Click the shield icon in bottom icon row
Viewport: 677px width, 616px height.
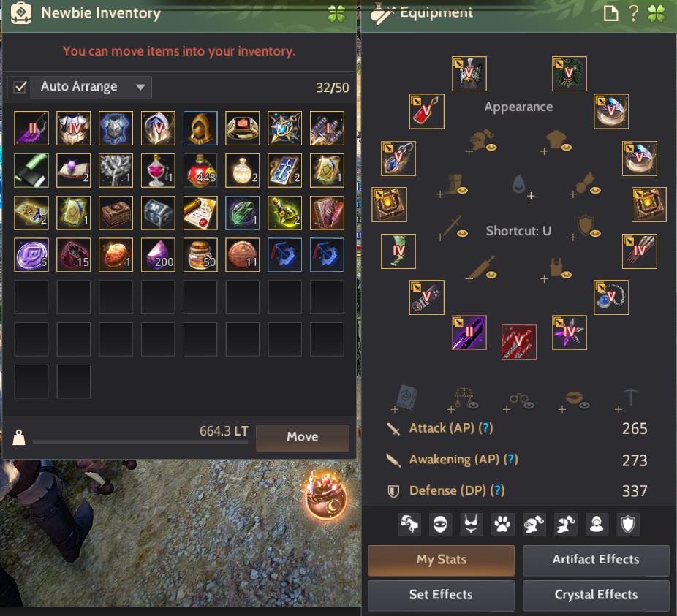628,525
